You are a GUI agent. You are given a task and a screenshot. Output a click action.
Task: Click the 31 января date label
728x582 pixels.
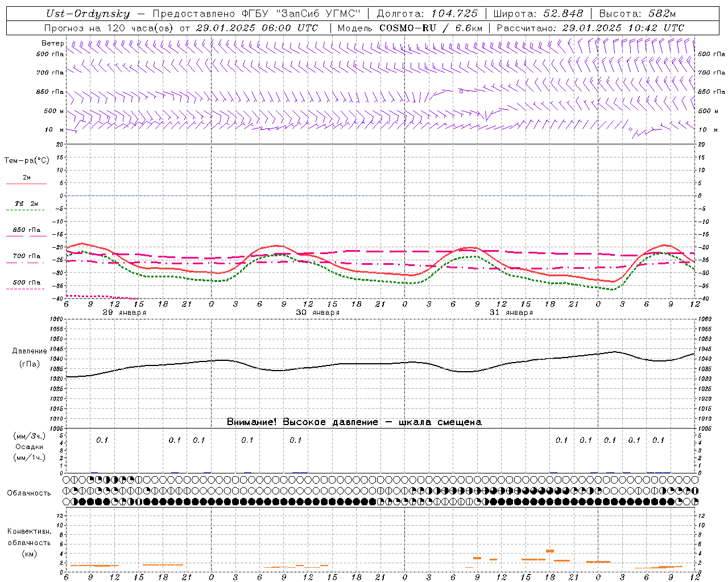point(511,313)
